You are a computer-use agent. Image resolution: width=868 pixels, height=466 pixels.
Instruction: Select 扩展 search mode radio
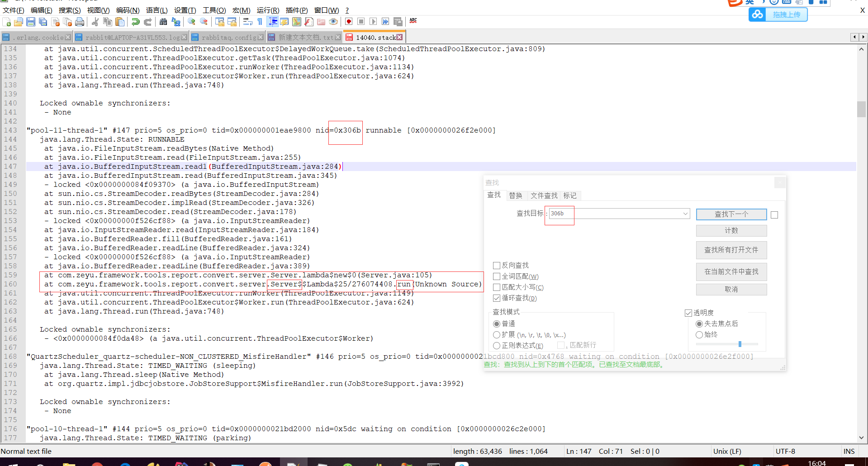click(497, 335)
